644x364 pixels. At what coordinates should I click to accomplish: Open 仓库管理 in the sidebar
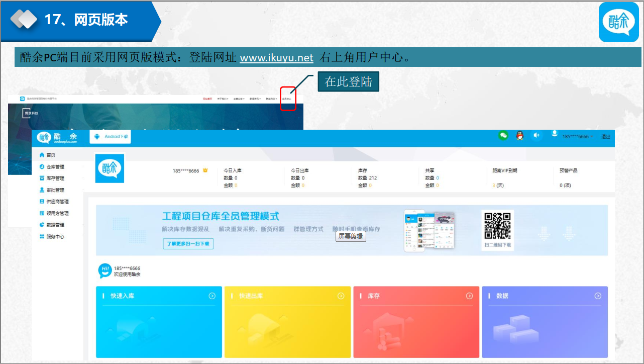tap(52, 167)
